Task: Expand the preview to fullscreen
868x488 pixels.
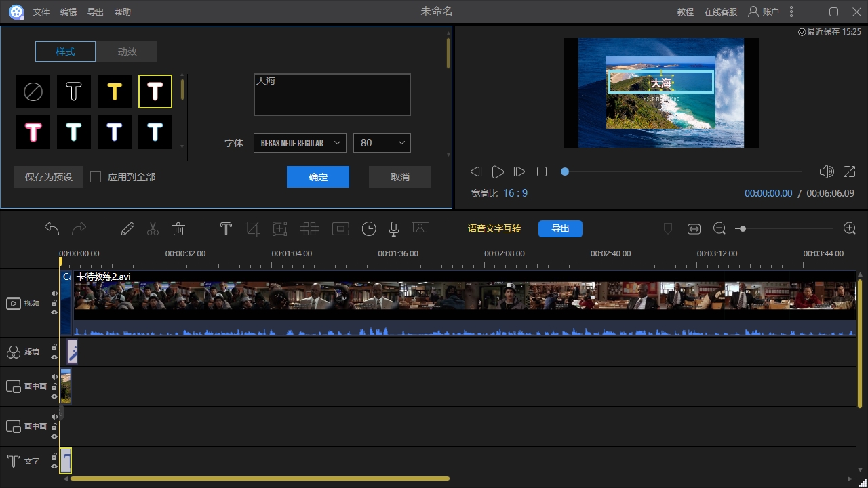Action: click(849, 171)
